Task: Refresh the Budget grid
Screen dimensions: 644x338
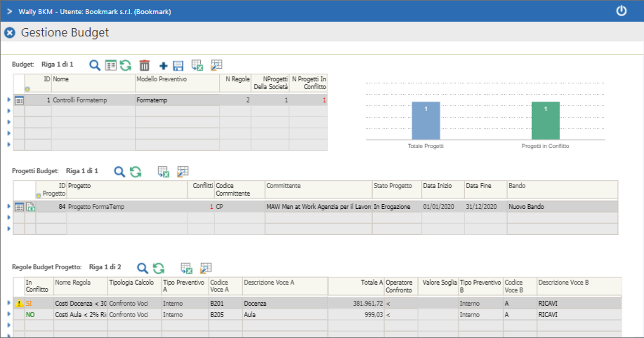Action: click(125, 66)
